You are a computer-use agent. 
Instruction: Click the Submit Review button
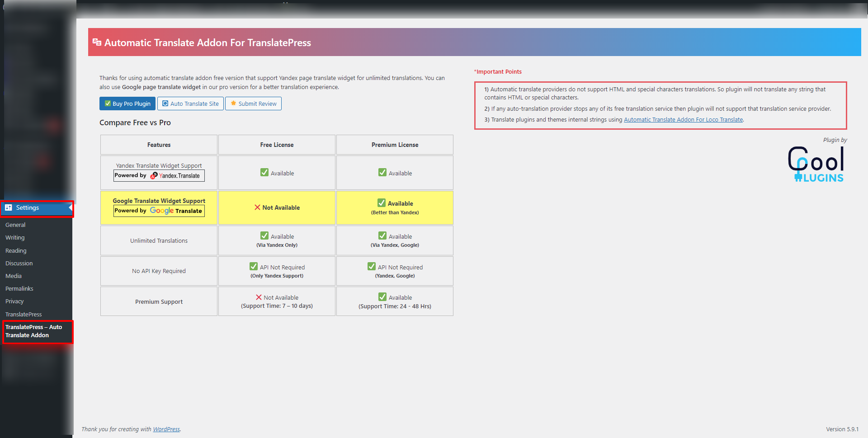point(253,104)
